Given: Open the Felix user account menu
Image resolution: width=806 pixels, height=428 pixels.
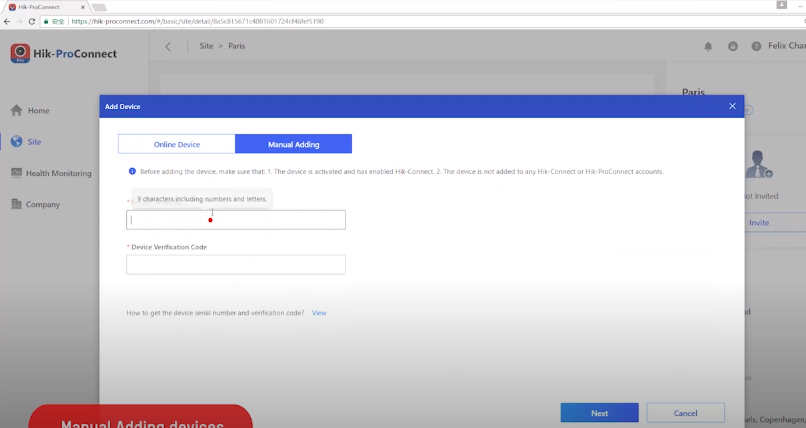Looking at the screenshot, I should [x=786, y=46].
